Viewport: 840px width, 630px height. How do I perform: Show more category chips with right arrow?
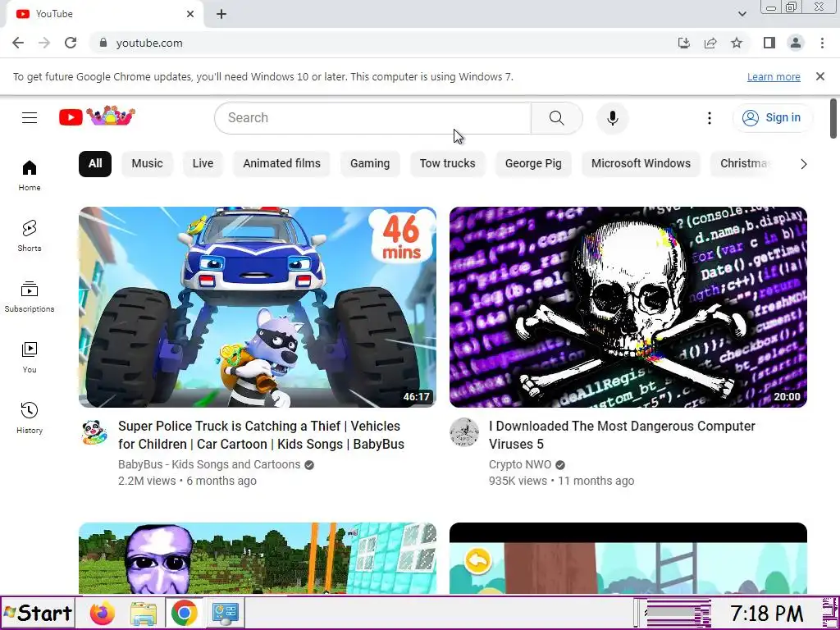click(803, 164)
